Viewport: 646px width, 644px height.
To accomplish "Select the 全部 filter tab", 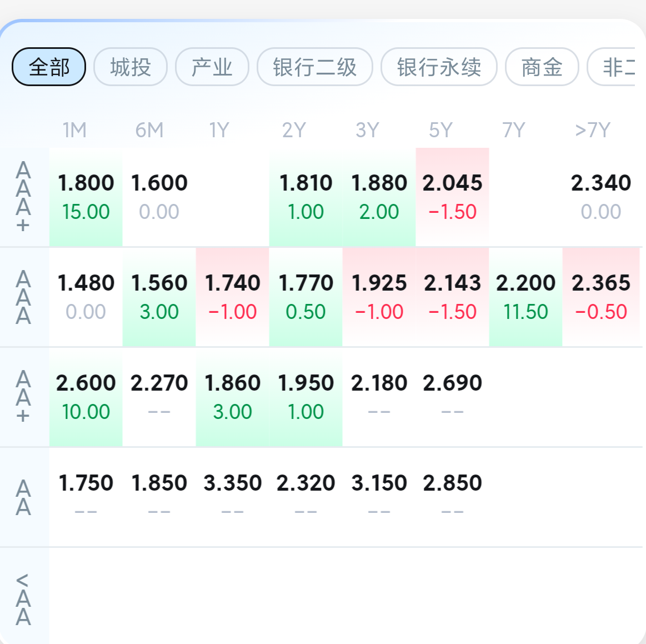I will coord(49,67).
